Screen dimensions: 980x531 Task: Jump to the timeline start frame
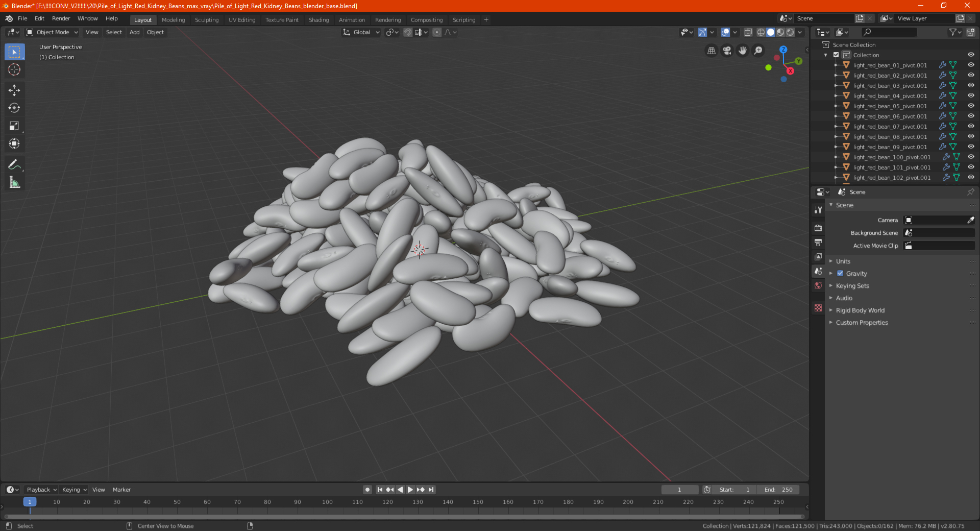(380, 490)
